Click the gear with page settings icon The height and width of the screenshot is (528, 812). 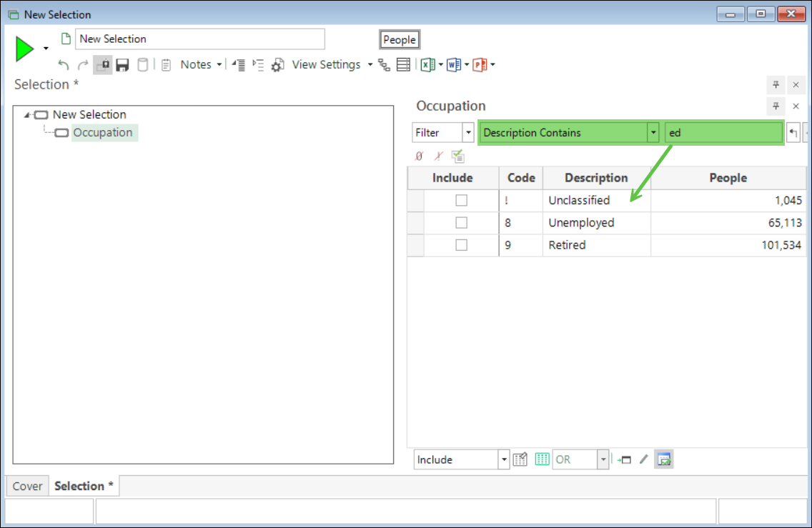(278, 65)
